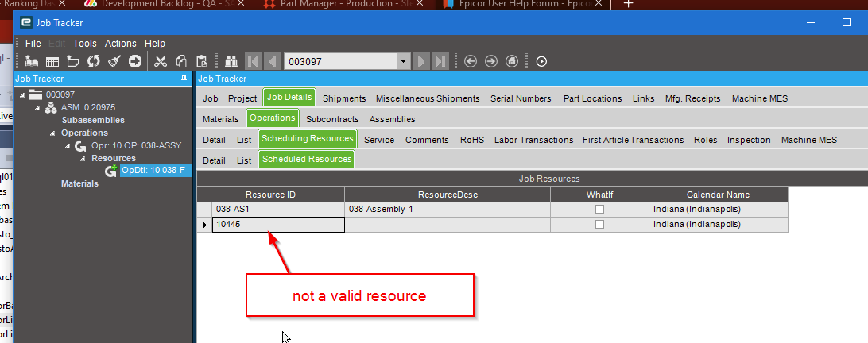
Task: Switch to the Serial Numbers tab
Action: click(521, 98)
